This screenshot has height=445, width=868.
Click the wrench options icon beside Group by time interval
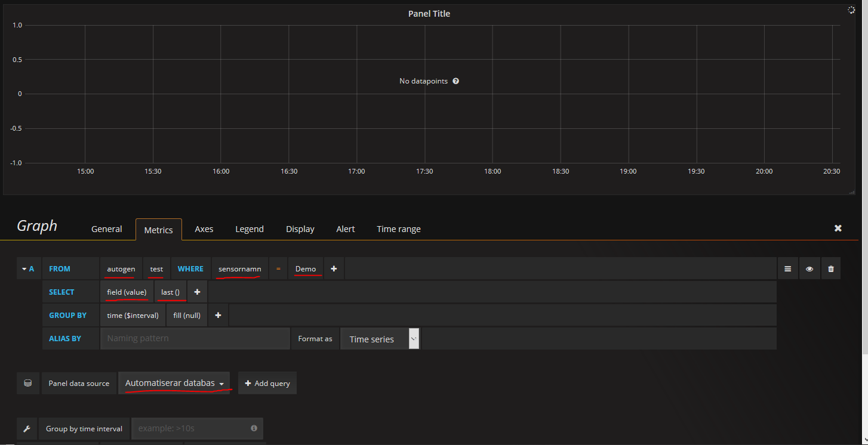(27, 428)
